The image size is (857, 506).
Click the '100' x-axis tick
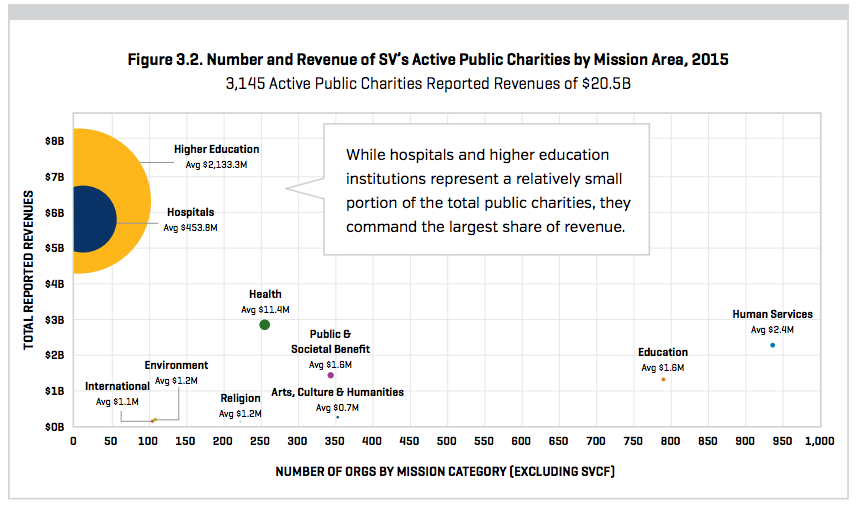click(x=148, y=441)
